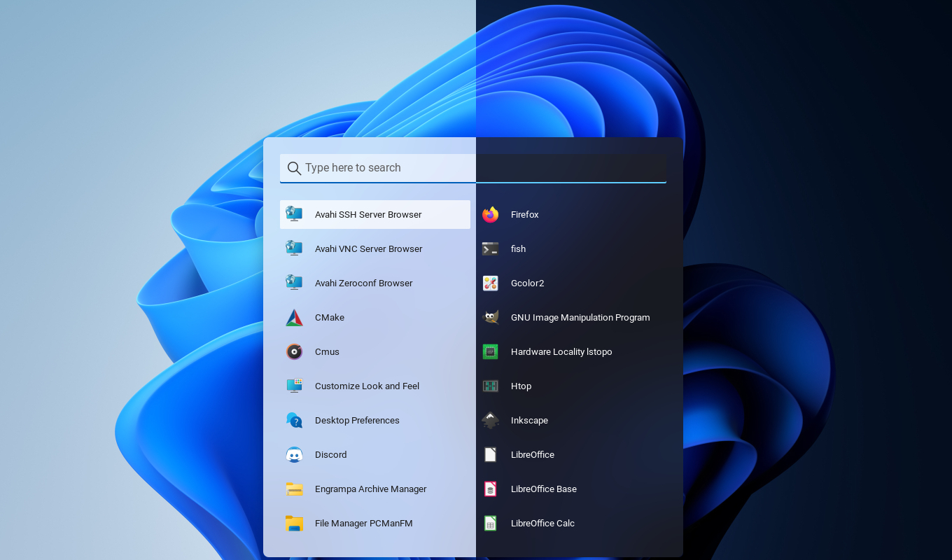Screen dimensions: 952x560
Task: Open Inkscape from its icon
Action: [x=491, y=421]
